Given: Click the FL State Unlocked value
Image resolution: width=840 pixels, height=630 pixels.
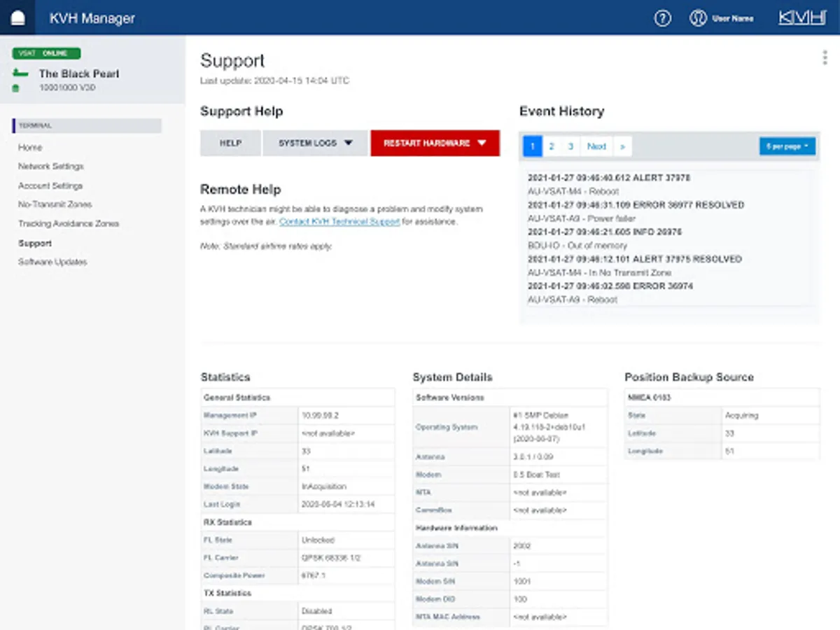Looking at the screenshot, I should [318, 540].
